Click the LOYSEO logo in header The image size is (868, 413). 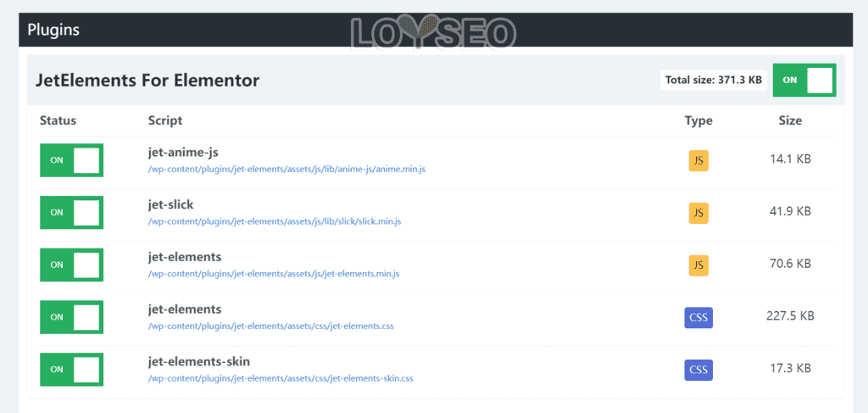tap(433, 32)
